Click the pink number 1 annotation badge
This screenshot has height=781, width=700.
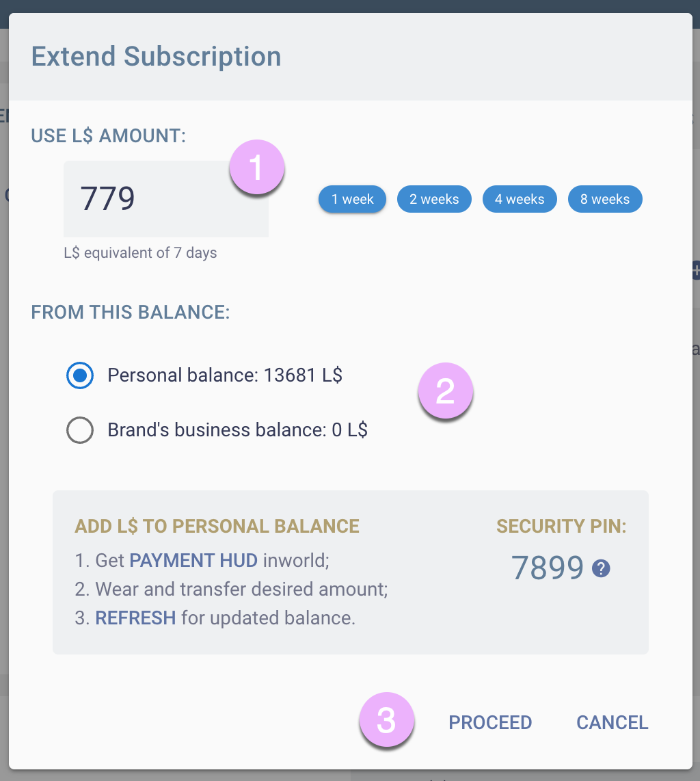257,167
